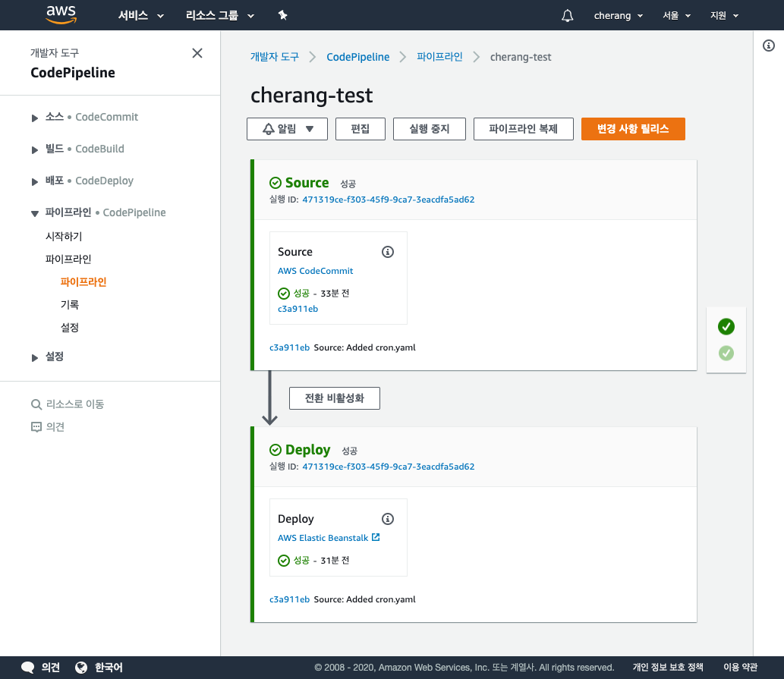Open the 지원 support dropdown

pyautogui.click(x=725, y=15)
